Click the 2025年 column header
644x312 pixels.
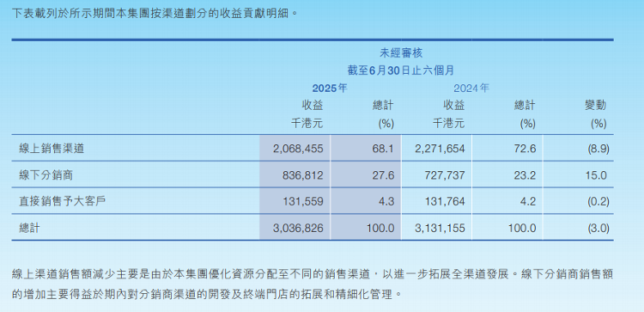pos(330,88)
